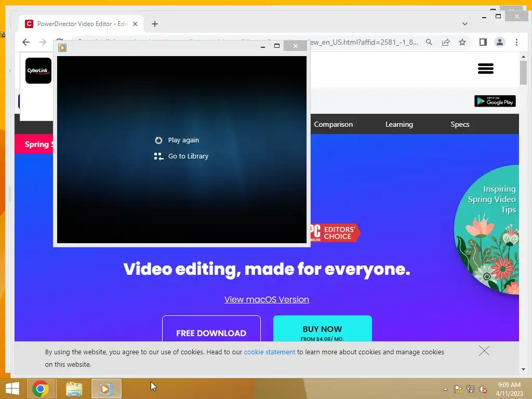Dismiss the cookie notice with X
532x399 pixels.
(484, 351)
